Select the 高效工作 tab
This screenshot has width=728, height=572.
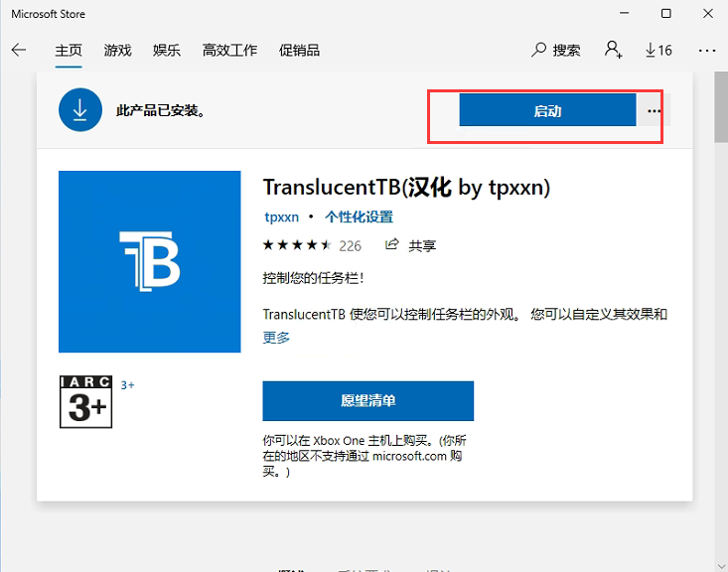tap(229, 50)
